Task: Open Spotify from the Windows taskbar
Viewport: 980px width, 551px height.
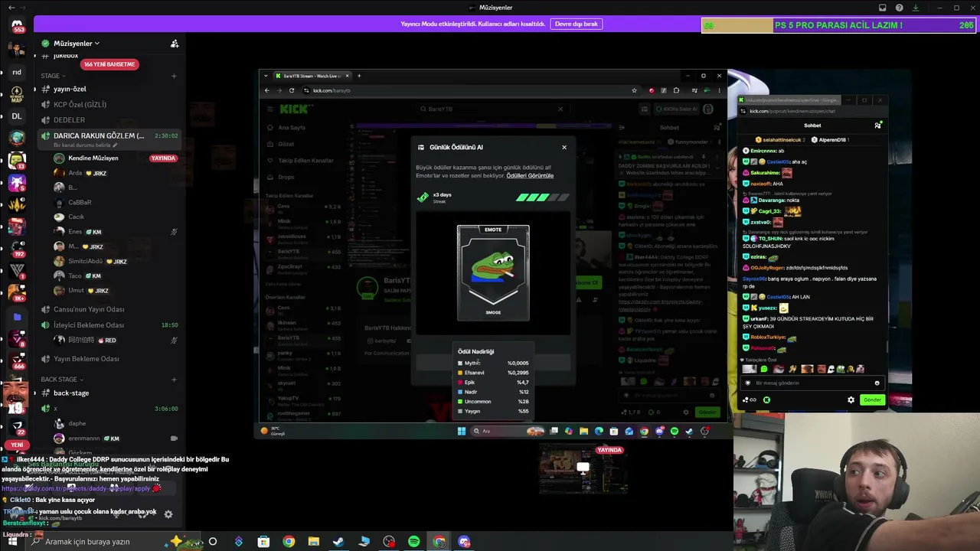Action: pos(414,542)
